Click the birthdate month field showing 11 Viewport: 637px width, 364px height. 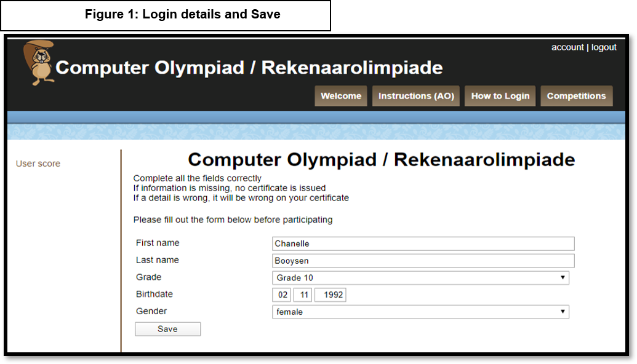point(303,295)
